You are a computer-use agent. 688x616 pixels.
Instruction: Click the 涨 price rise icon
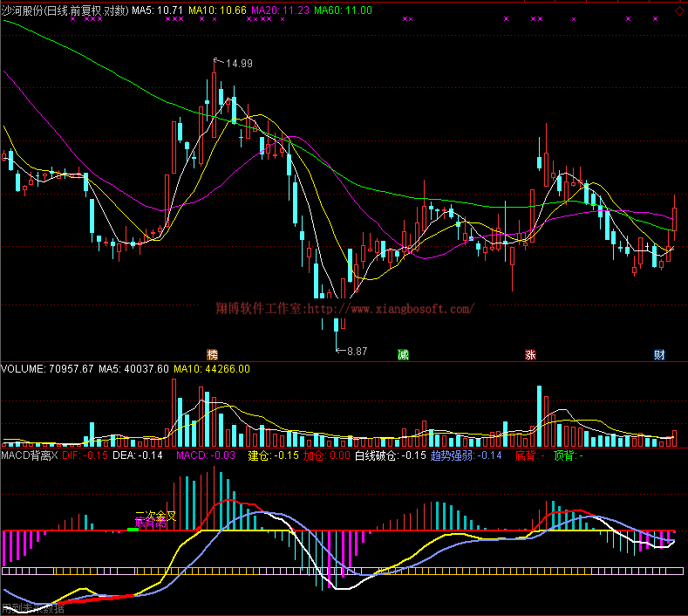530,354
